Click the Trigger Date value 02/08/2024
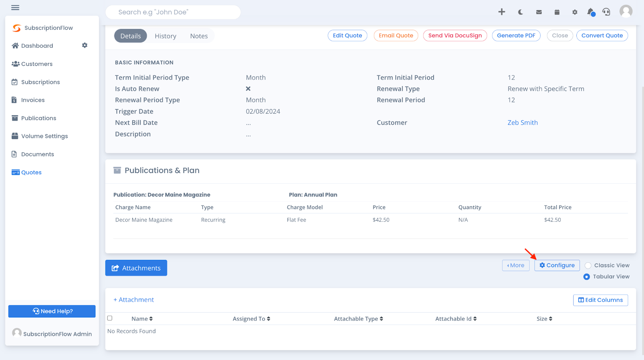 tap(263, 111)
